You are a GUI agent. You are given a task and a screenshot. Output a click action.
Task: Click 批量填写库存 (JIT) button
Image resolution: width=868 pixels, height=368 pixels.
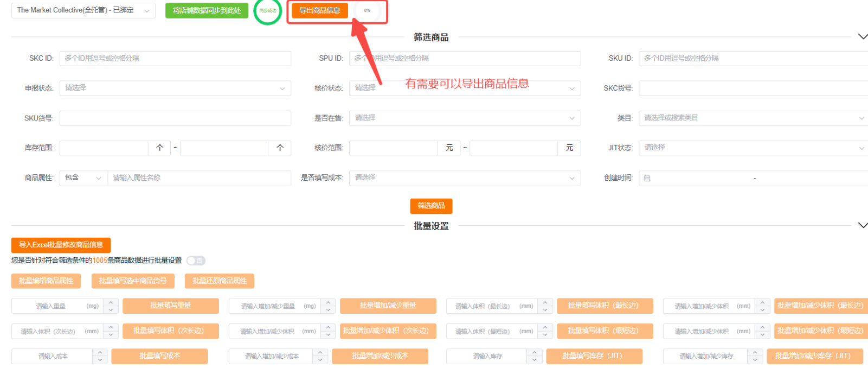pos(594,356)
